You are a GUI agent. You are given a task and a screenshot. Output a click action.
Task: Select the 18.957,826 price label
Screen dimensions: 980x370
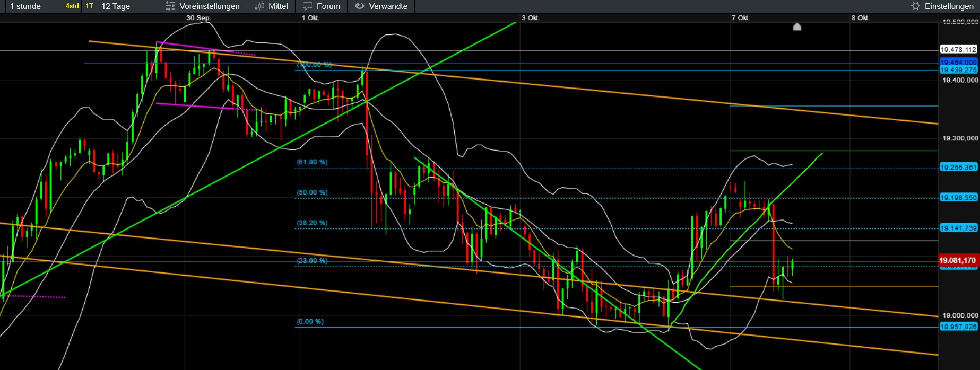958,327
